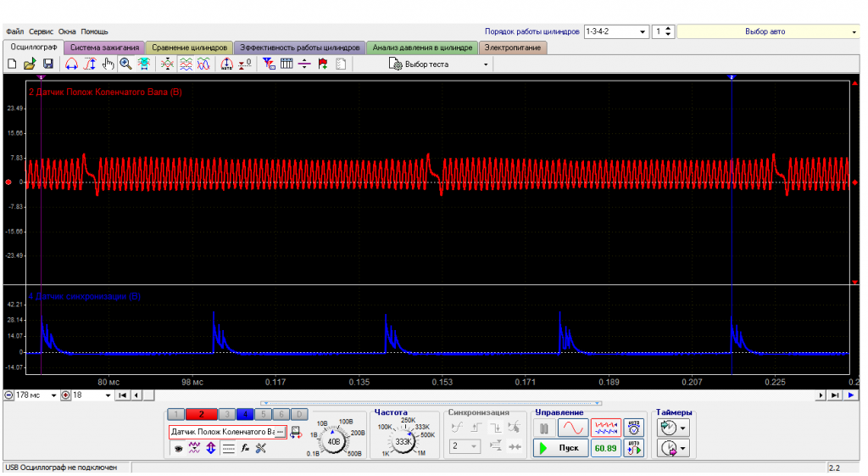Switch to Сравнение цилиндров tab
This screenshot has height=476, width=868.
click(x=189, y=48)
